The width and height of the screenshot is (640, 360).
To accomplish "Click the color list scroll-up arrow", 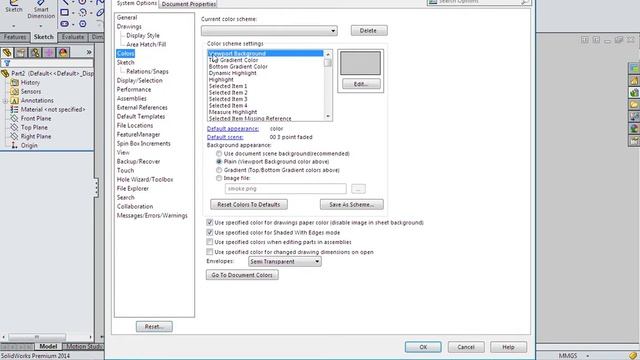I will click(328, 54).
